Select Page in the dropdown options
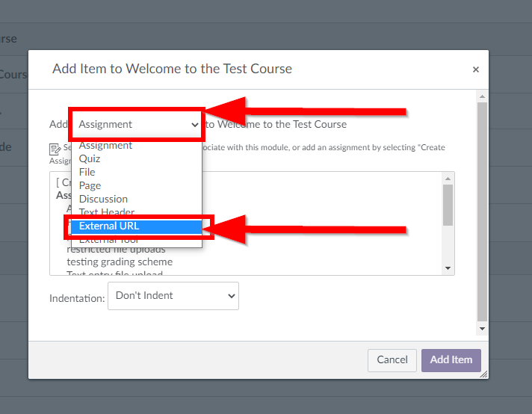This screenshot has width=532, height=414. coord(90,185)
